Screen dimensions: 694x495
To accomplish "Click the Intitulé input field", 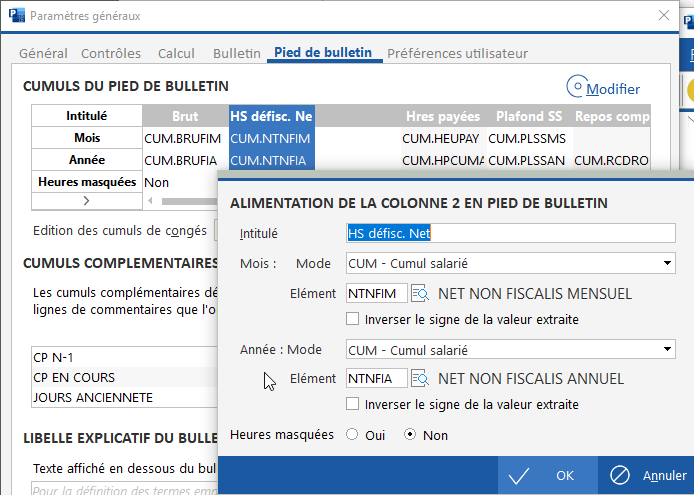I will [511, 233].
